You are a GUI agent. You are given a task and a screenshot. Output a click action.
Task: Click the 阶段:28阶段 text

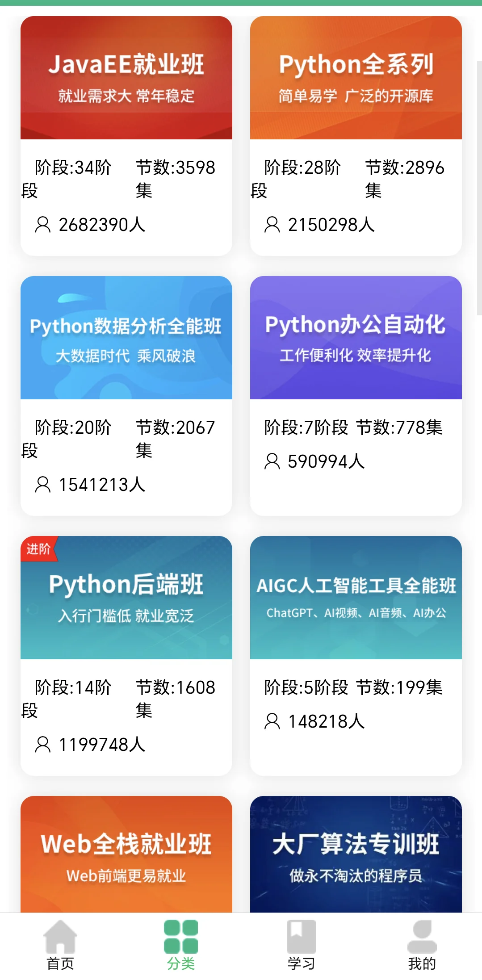(296, 179)
